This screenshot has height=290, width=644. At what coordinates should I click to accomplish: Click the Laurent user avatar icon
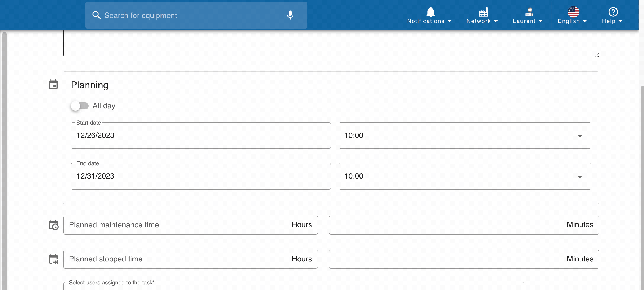(529, 12)
